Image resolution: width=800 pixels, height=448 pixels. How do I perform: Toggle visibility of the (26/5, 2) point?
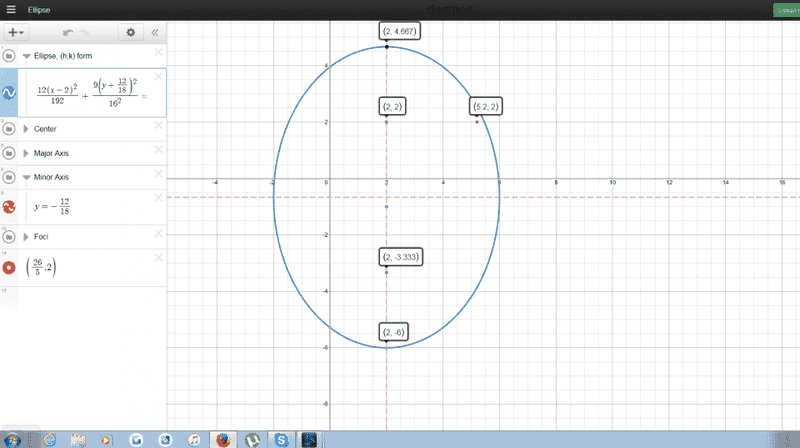coord(9,268)
